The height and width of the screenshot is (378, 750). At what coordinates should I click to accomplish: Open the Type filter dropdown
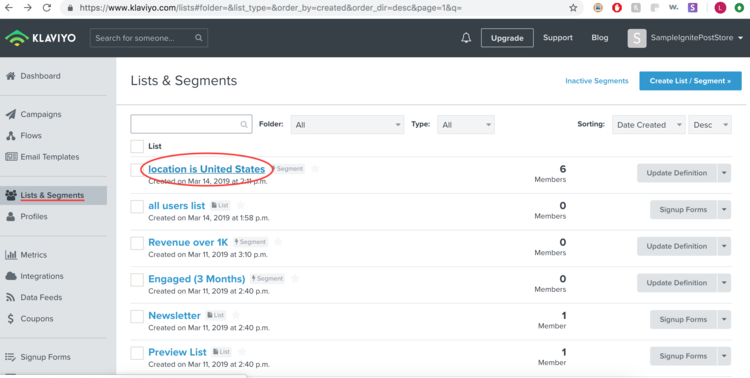tap(466, 124)
